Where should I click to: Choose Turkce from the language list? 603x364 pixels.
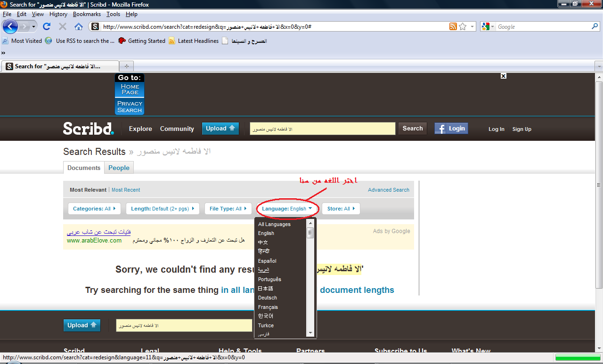[266, 325]
